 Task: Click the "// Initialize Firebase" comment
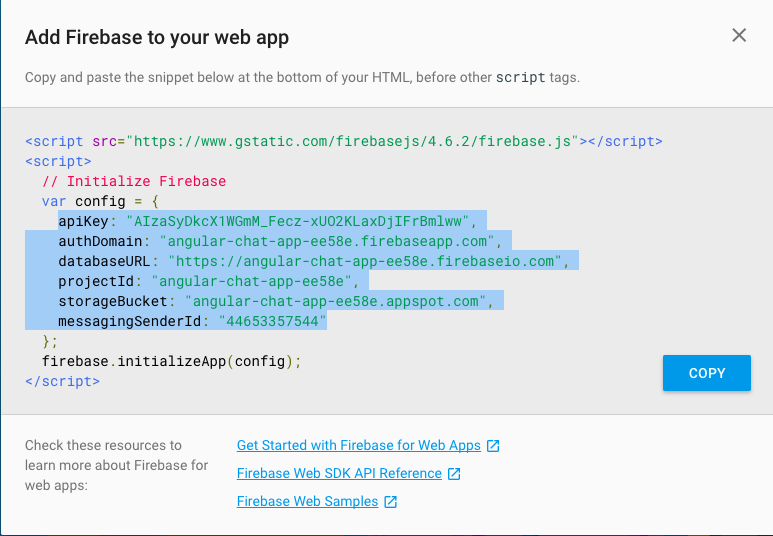[x=134, y=181]
